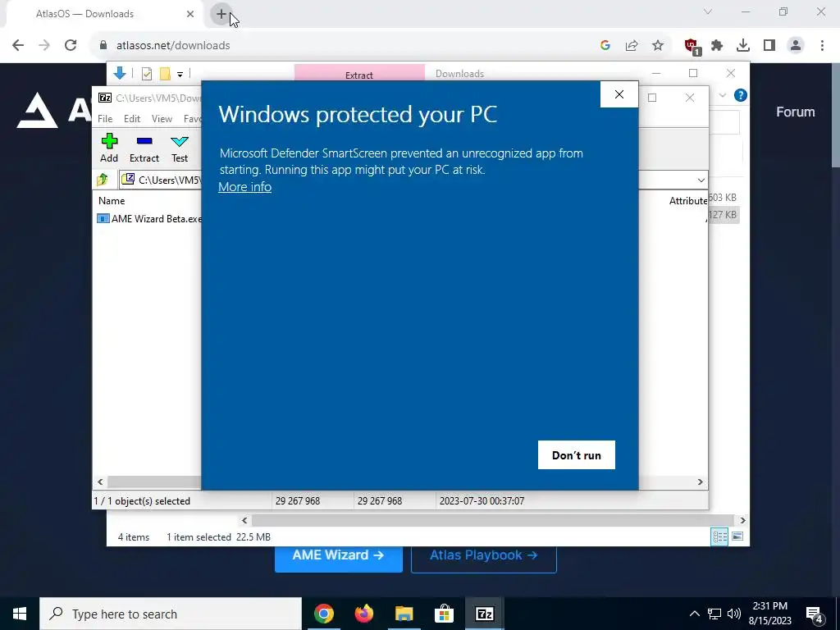Click the AME Wizard download button

[339, 555]
